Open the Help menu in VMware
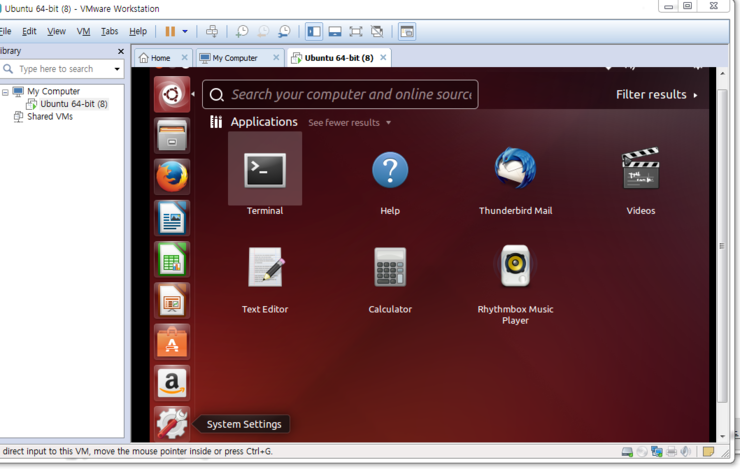This screenshot has width=740, height=469. click(138, 31)
